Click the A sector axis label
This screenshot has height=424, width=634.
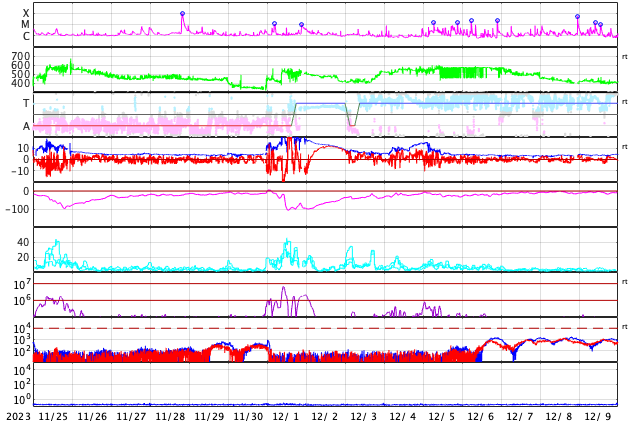click(x=26, y=127)
